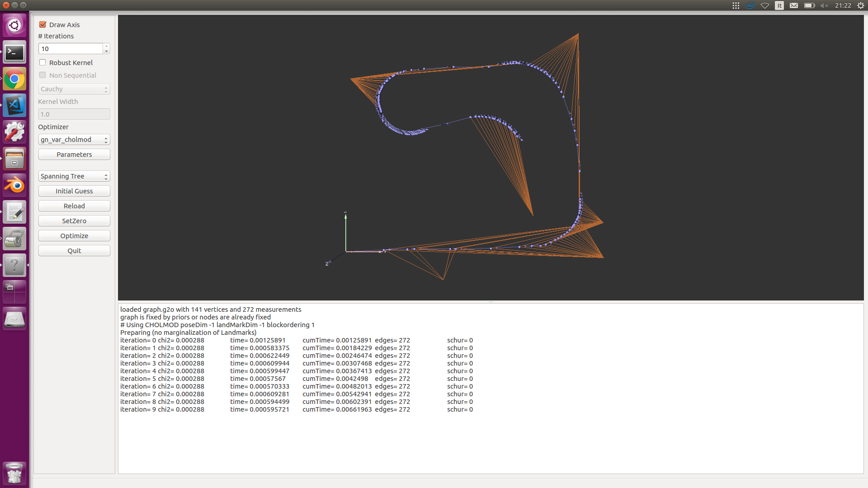868x488 pixels.
Task: Open the Ubuntu Dash home button
Action: click(x=14, y=25)
